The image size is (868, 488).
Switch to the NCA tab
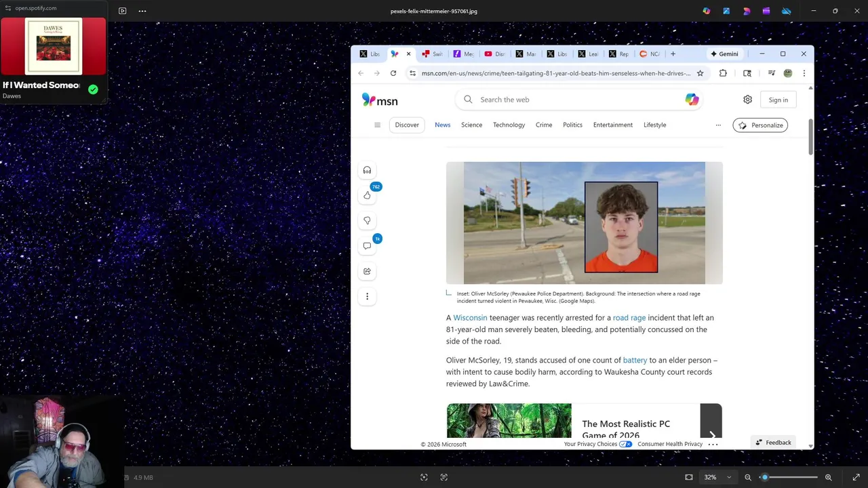point(650,54)
